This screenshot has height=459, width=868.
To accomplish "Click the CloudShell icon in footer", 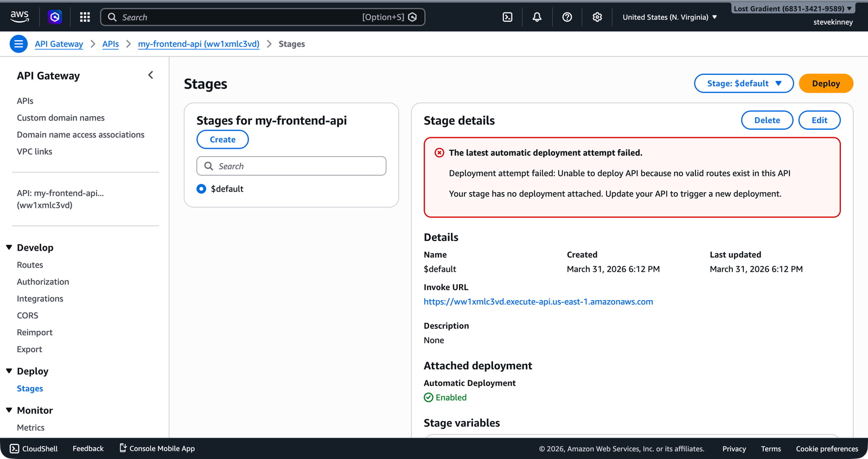I will (15, 449).
